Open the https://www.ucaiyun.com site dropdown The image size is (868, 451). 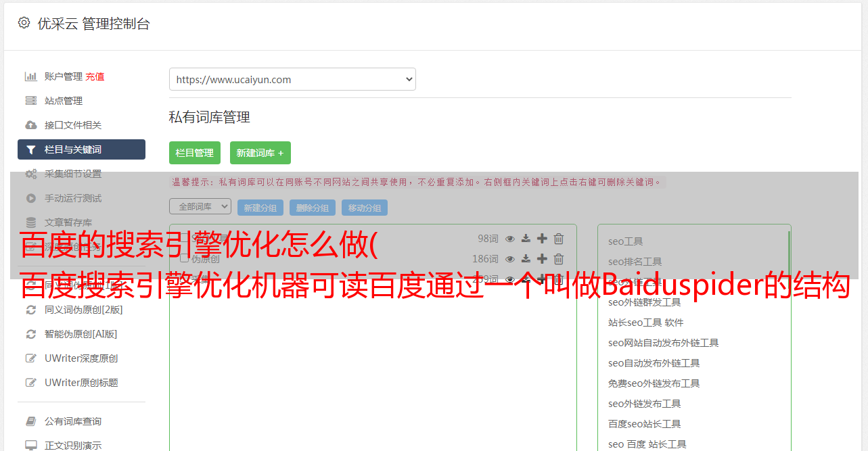292,79
